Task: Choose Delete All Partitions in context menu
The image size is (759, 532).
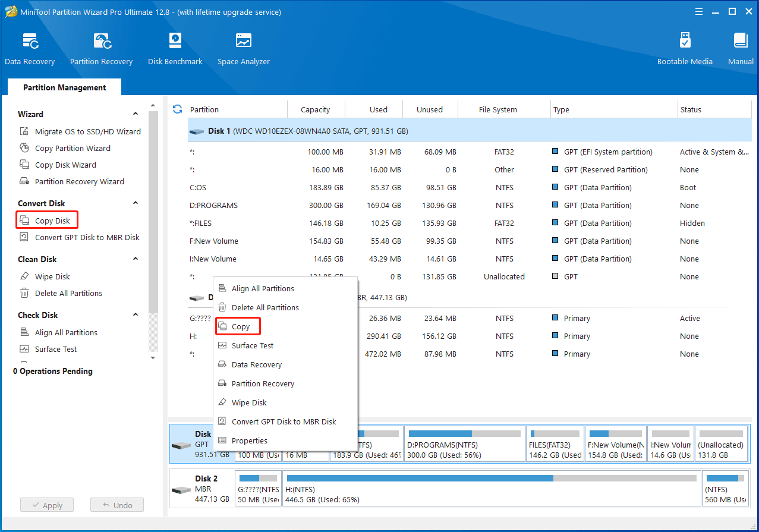Action: tap(285, 308)
